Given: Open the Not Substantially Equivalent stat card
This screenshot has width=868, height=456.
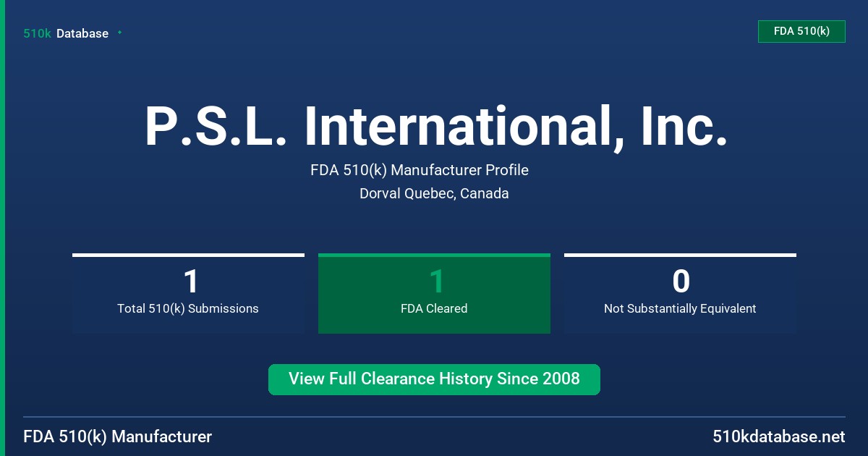Looking at the screenshot, I should pos(680,293).
